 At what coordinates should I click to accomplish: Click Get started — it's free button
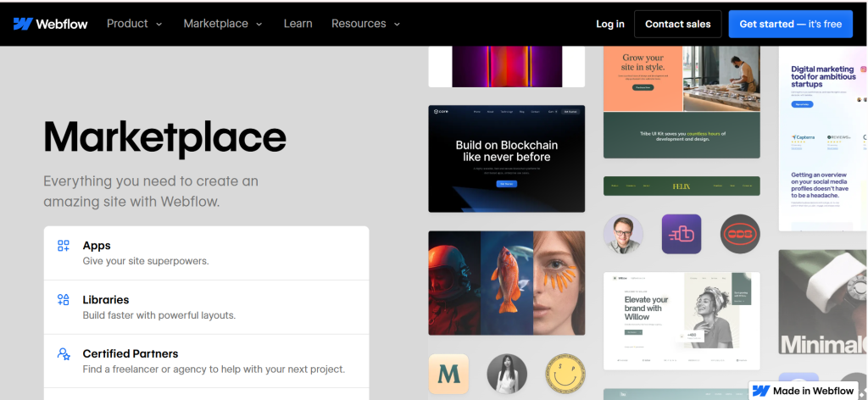tap(791, 24)
